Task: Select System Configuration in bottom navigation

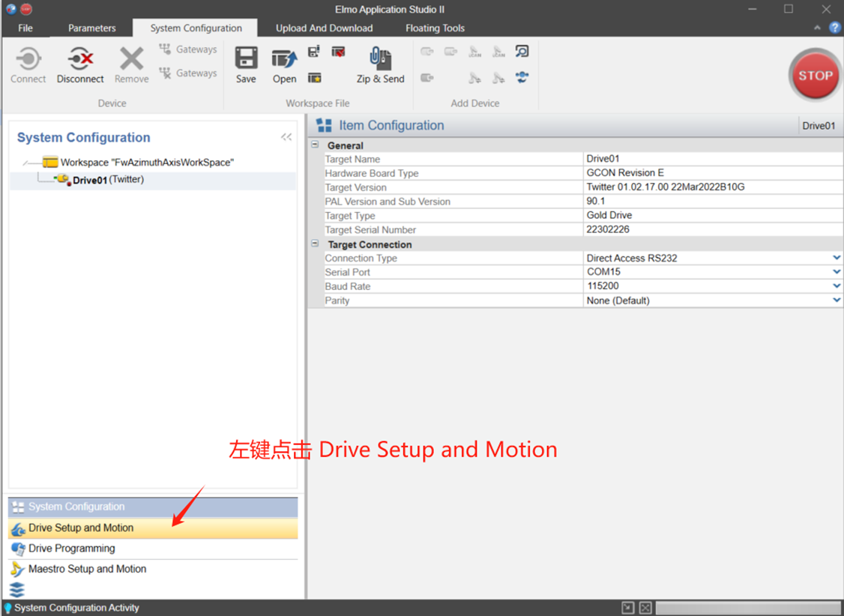Action: tap(153, 507)
